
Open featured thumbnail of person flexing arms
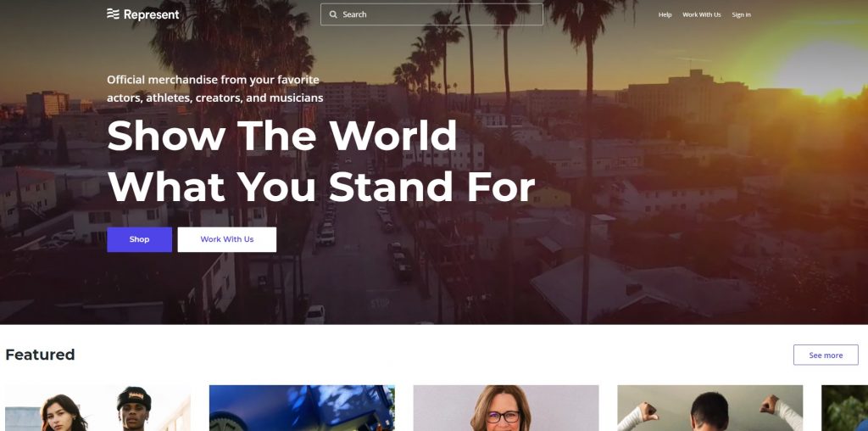click(710, 408)
